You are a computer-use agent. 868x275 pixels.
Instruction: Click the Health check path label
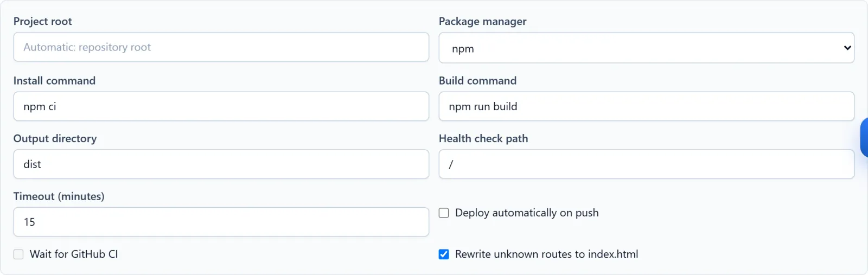point(483,138)
